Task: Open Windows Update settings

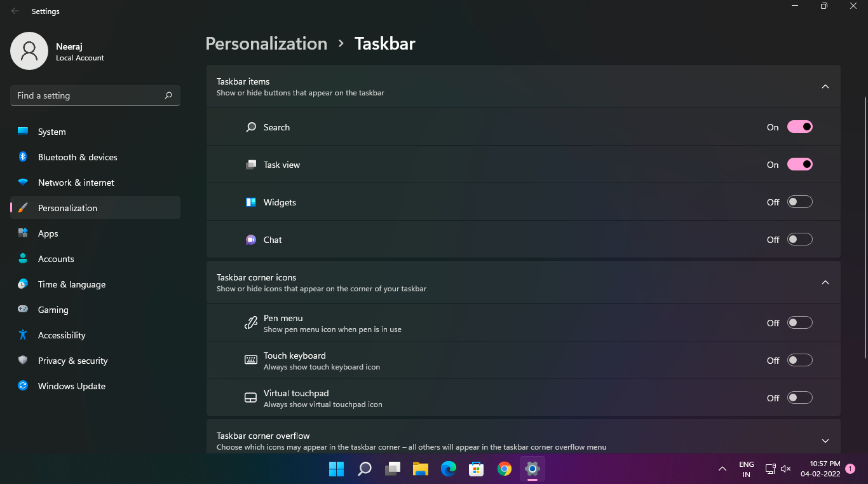Action: [x=95, y=386]
